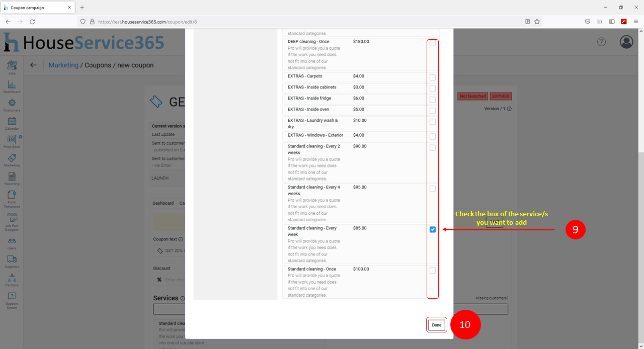Click the $100.00 price text
Viewport: 644px width, 349px height.
click(x=361, y=269)
